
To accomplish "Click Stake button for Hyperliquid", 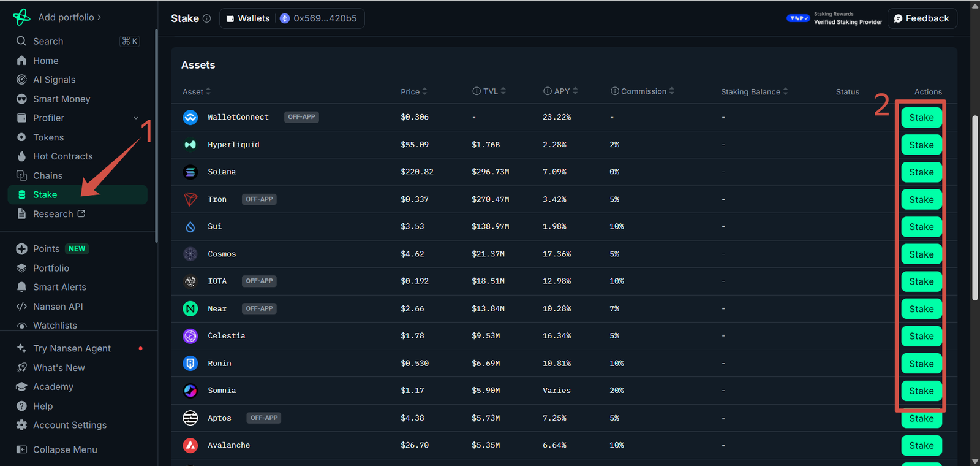I will pyautogui.click(x=921, y=145).
